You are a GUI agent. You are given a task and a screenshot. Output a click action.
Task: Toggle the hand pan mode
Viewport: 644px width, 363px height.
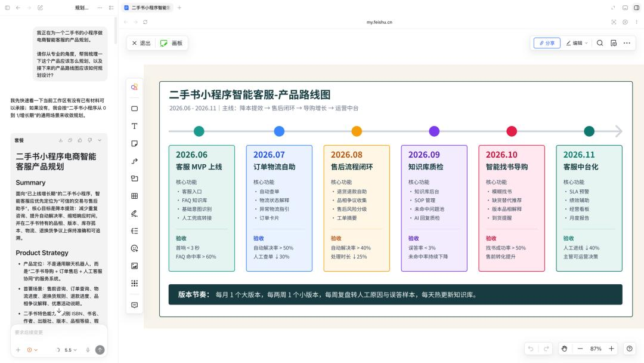564,349
